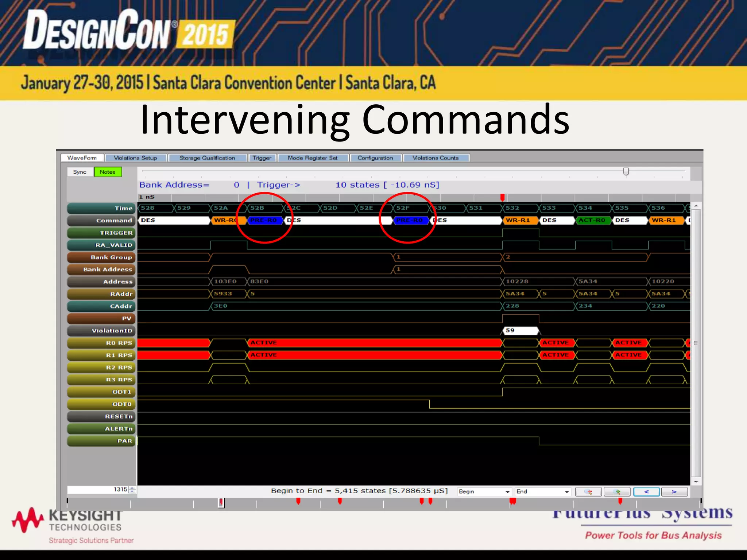Select the ODT1 signal label
The image size is (747, 560).
[101, 392]
